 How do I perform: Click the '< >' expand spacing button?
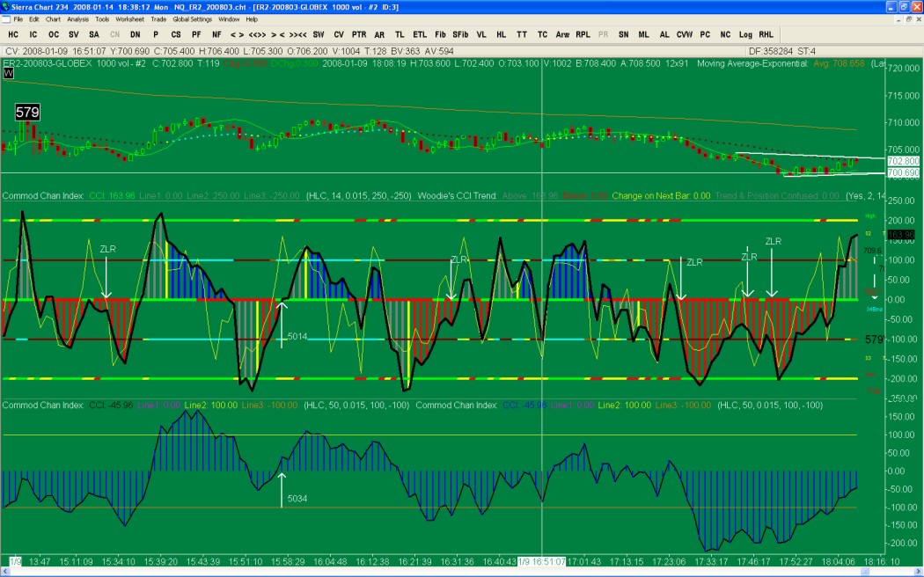click(x=237, y=34)
